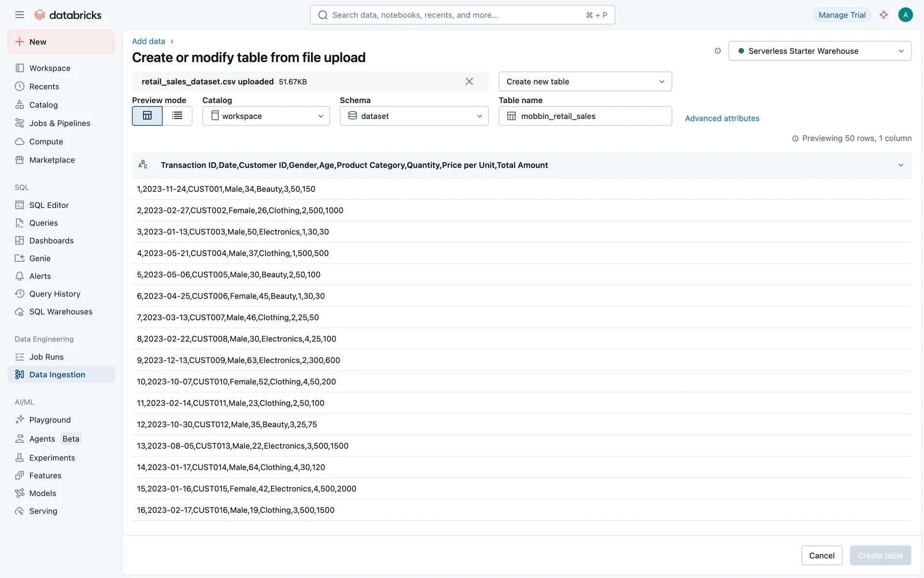The height and width of the screenshot is (578, 924).
Task: Open SQL Editor in the sidebar
Action: click(x=49, y=205)
